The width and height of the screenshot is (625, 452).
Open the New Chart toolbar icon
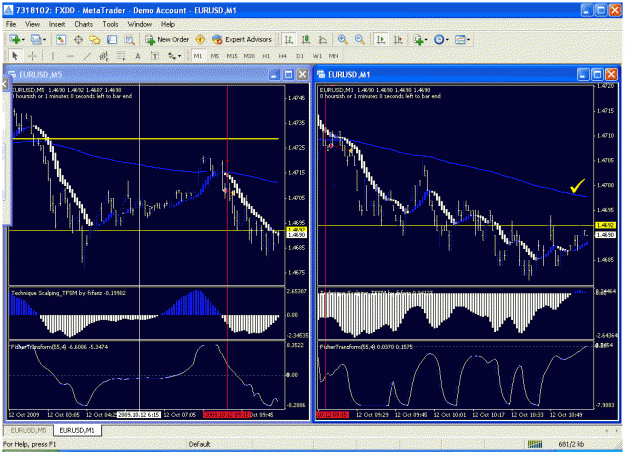pos(15,39)
